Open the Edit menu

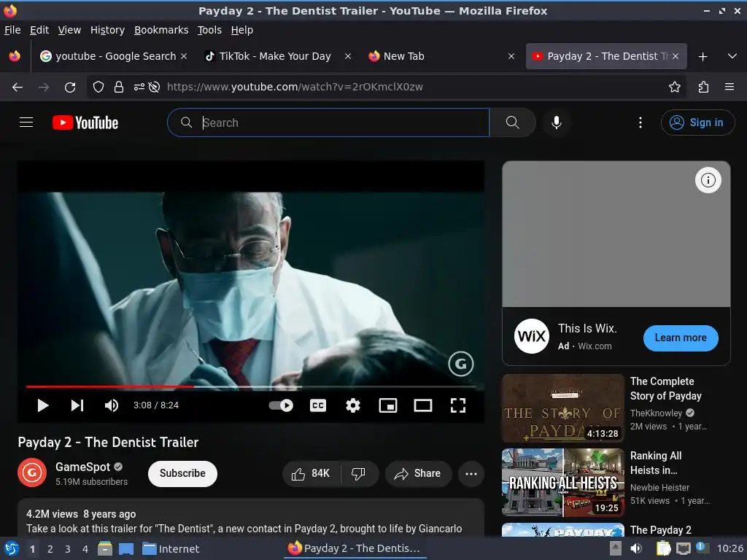pos(39,29)
